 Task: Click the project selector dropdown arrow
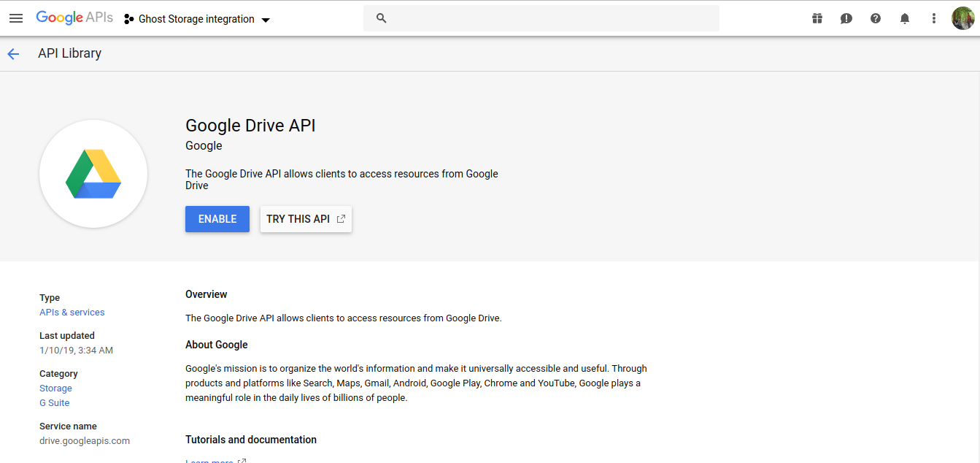click(266, 20)
